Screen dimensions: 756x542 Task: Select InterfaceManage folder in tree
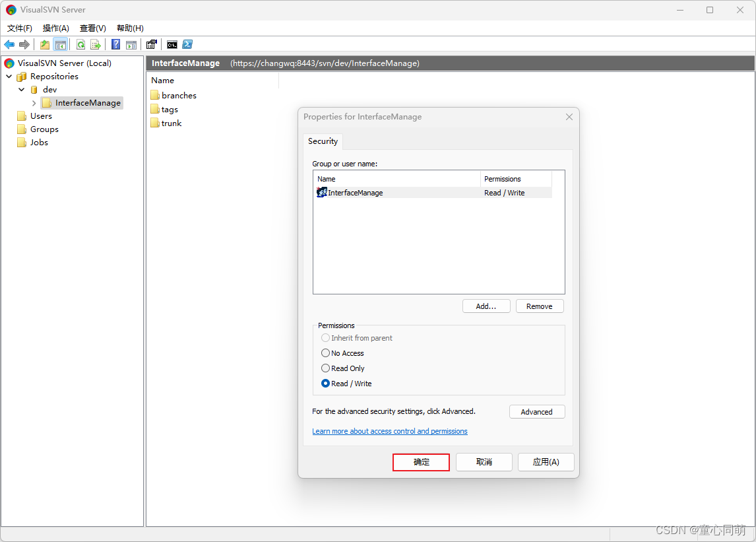(x=88, y=103)
